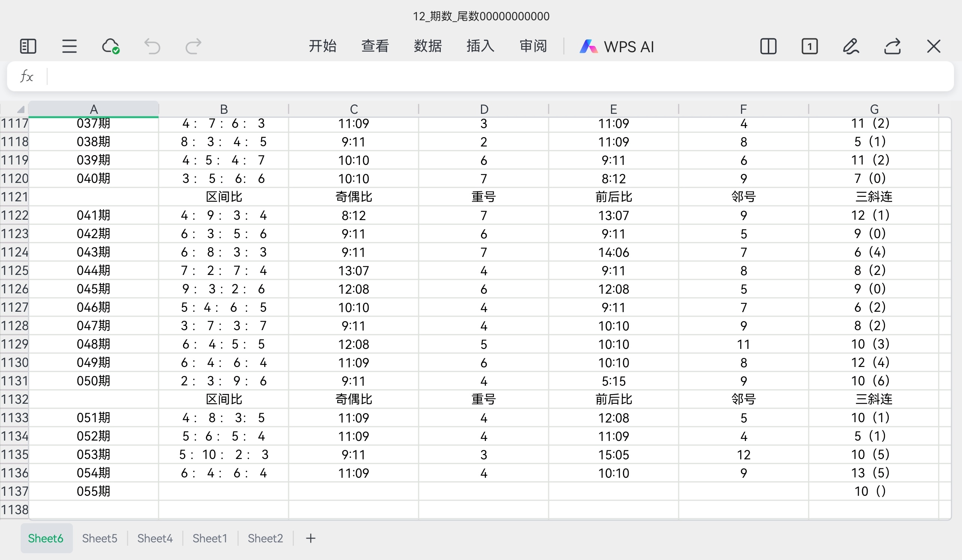Open the split view layout icon
The image size is (962, 560).
[x=768, y=47]
